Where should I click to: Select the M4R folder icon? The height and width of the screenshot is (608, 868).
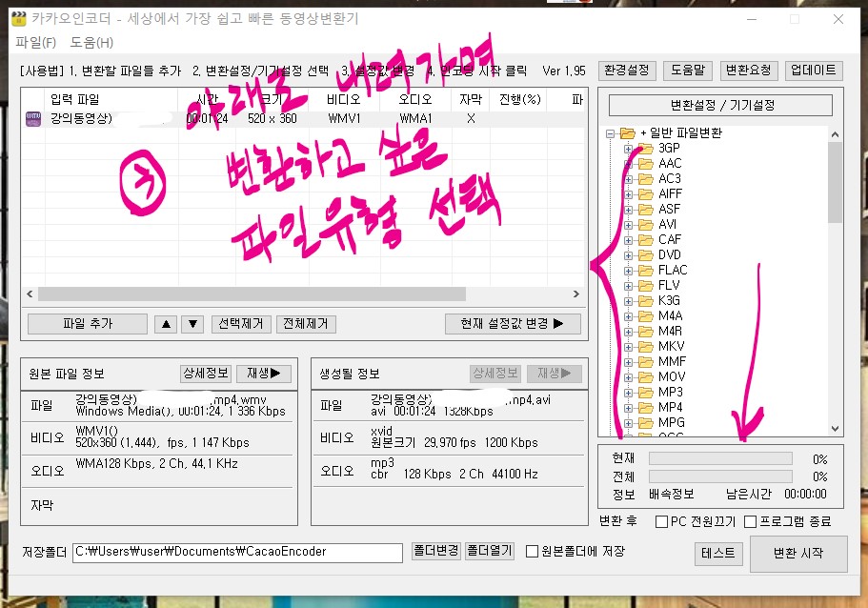point(645,331)
